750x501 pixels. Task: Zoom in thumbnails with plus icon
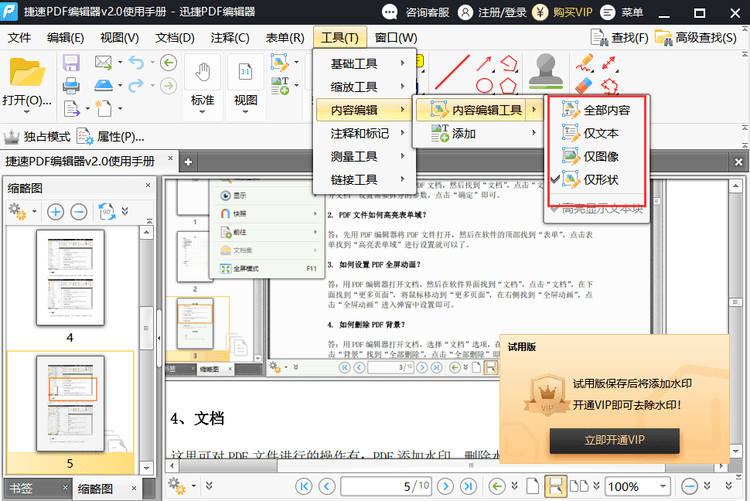(x=55, y=212)
